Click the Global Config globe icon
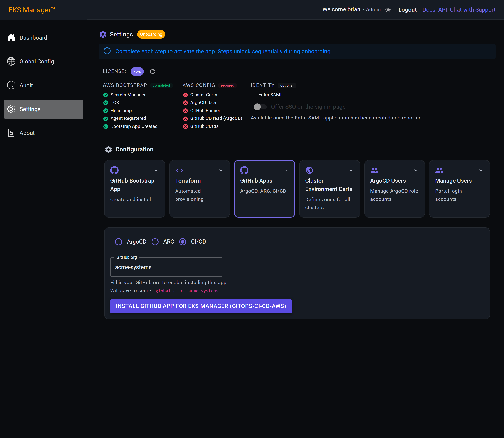 pyautogui.click(x=11, y=61)
